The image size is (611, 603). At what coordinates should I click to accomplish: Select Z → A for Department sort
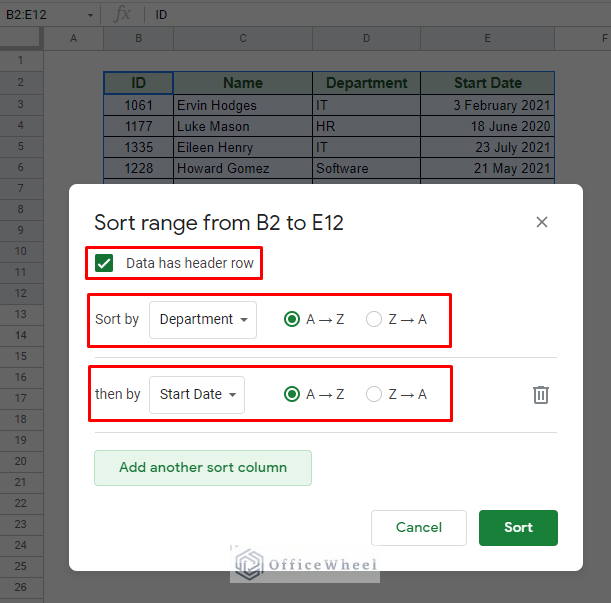(374, 320)
